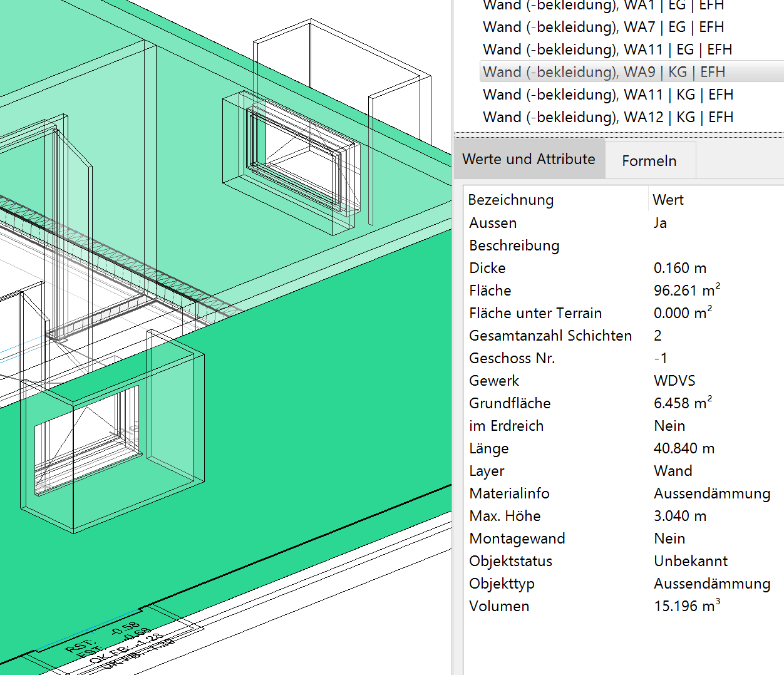Click the Dicke value 0.160 m
Viewport: 784px width, 675px height.
[x=680, y=268]
